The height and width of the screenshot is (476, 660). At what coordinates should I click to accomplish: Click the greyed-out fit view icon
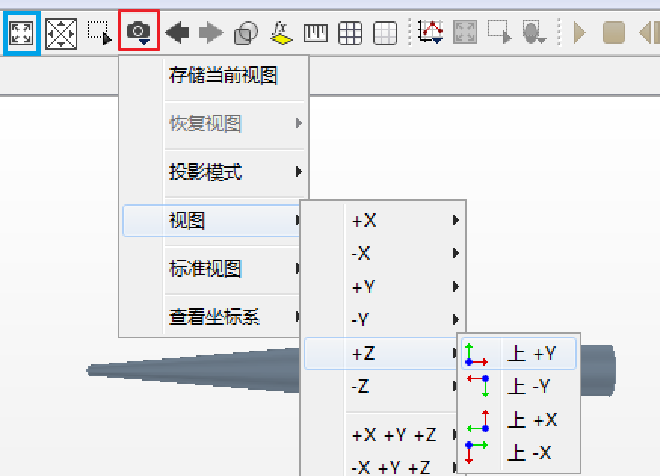[x=465, y=32]
